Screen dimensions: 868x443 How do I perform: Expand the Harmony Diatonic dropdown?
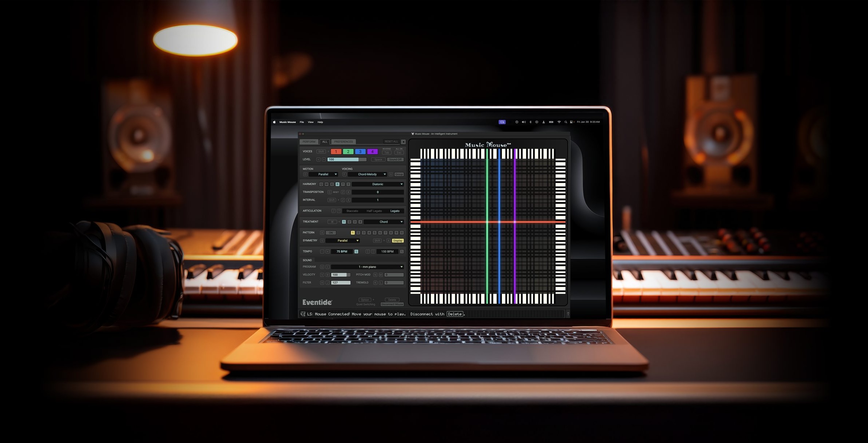click(x=378, y=184)
